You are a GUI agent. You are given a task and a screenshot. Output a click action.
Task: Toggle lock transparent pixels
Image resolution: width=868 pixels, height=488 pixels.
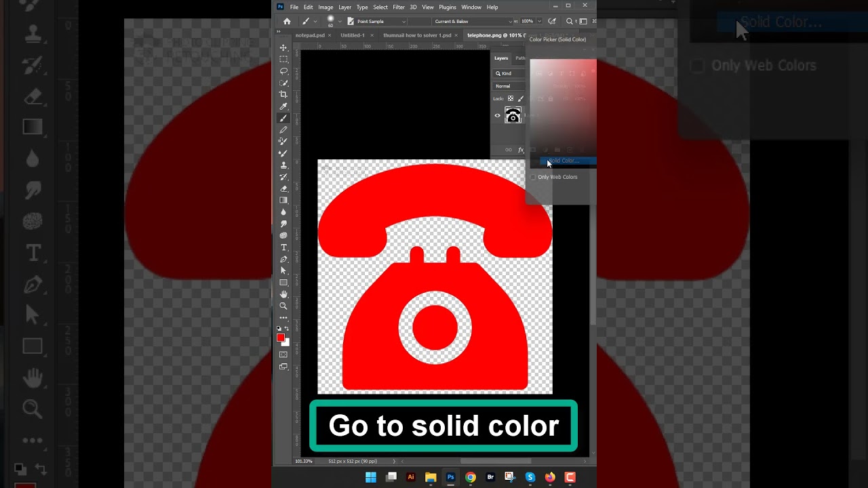click(x=511, y=98)
